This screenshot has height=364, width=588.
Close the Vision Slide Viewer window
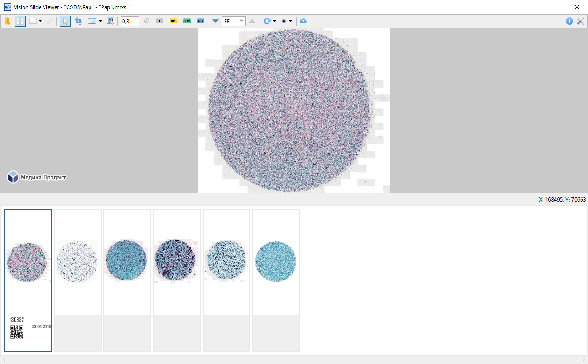(577, 7)
